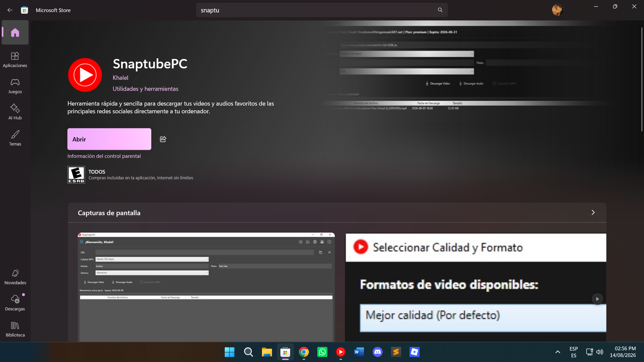Click the page vertical scrollbar
The height and width of the screenshot is (362, 644).
point(642,79)
